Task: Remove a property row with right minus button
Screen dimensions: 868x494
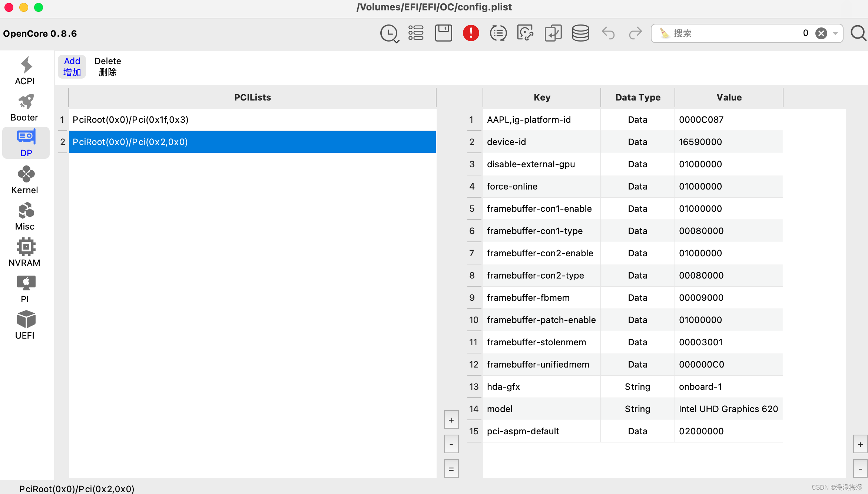Action: coord(860,468)
